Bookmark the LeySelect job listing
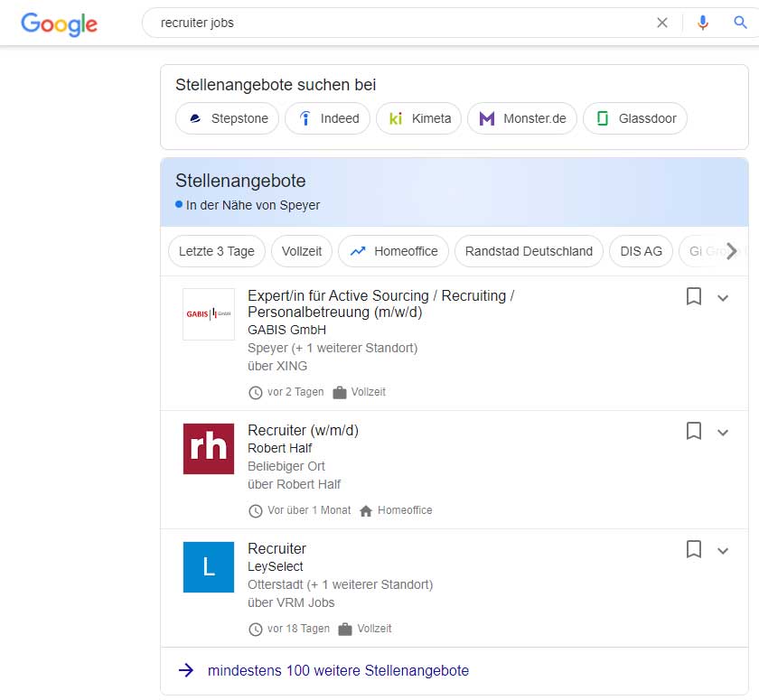The image size is (759, 700). point(694,549)
